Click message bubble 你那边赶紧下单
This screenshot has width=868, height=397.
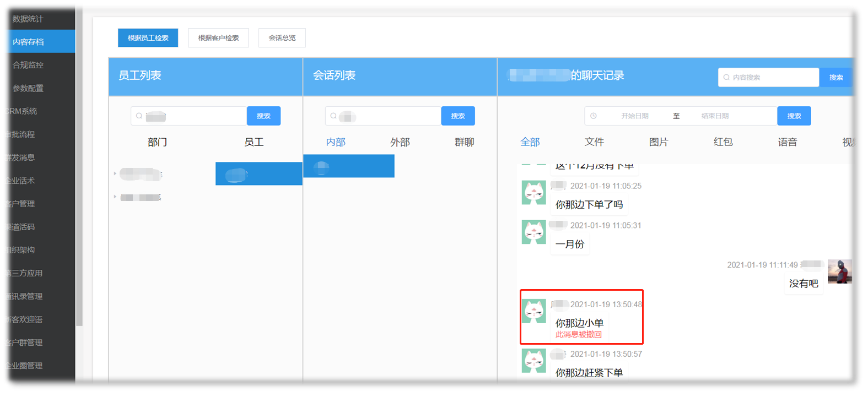click(589, 373)
